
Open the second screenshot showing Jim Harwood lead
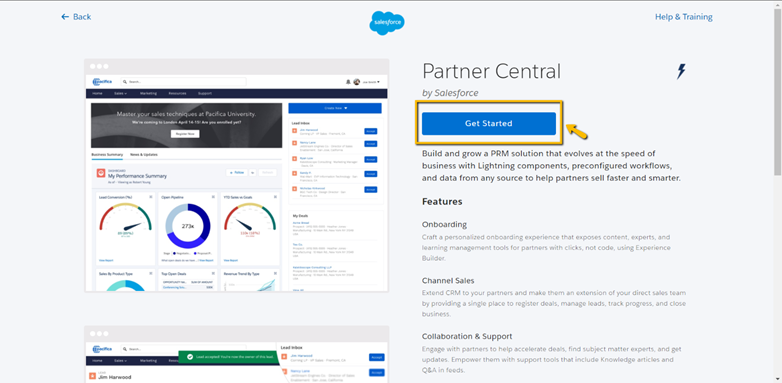pyautogui.click(x=237, y=355)
